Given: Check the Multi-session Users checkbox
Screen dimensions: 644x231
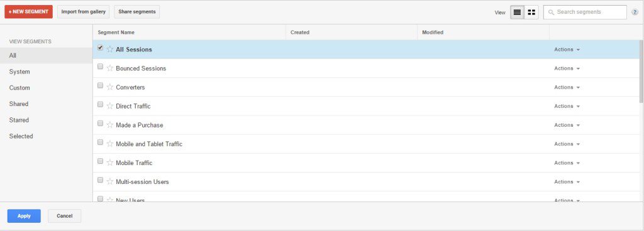Looking at the screenshot, I should click(x=100, y=180).
